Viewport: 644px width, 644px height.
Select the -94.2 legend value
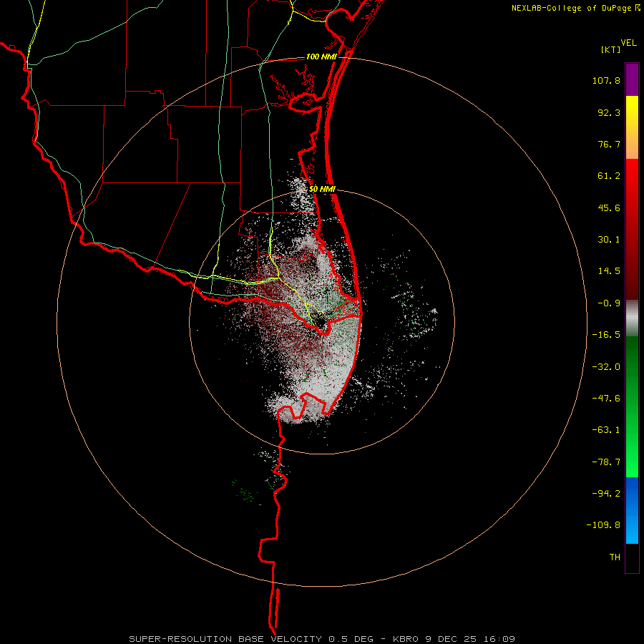606,493
